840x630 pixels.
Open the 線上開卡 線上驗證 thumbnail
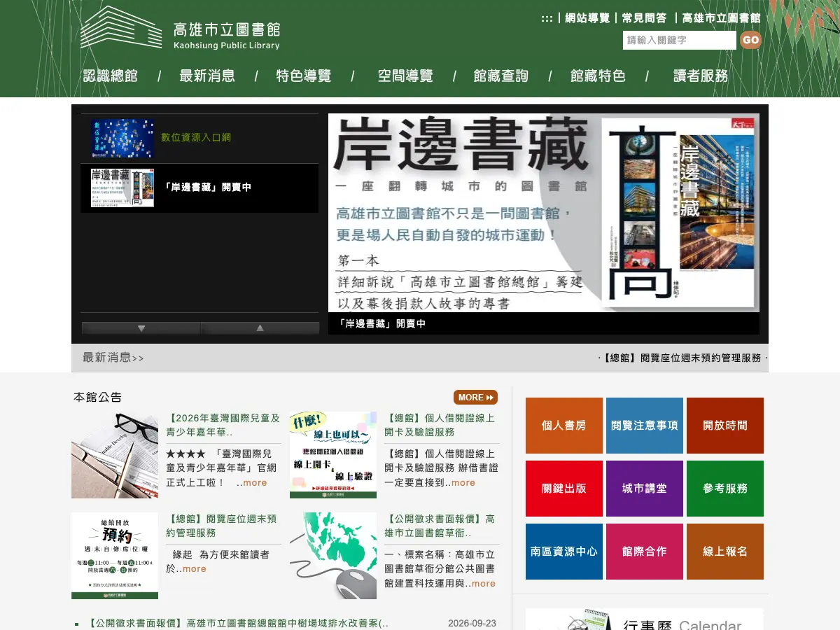[x=333, y=455]
